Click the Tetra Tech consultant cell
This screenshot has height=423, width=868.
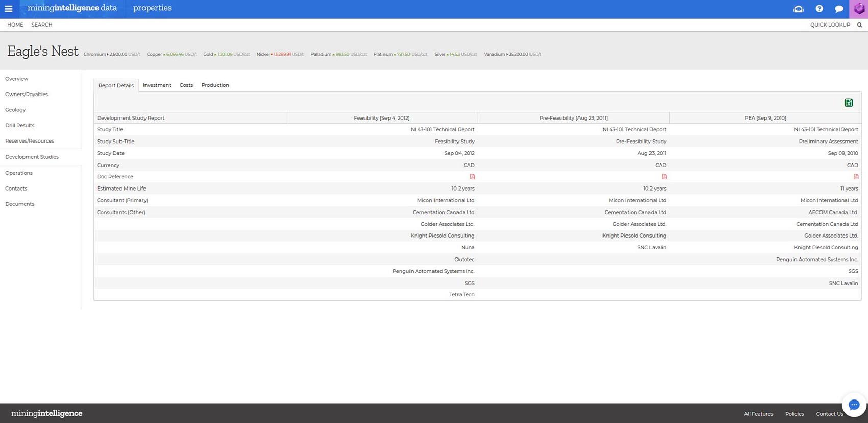point(462,295)
